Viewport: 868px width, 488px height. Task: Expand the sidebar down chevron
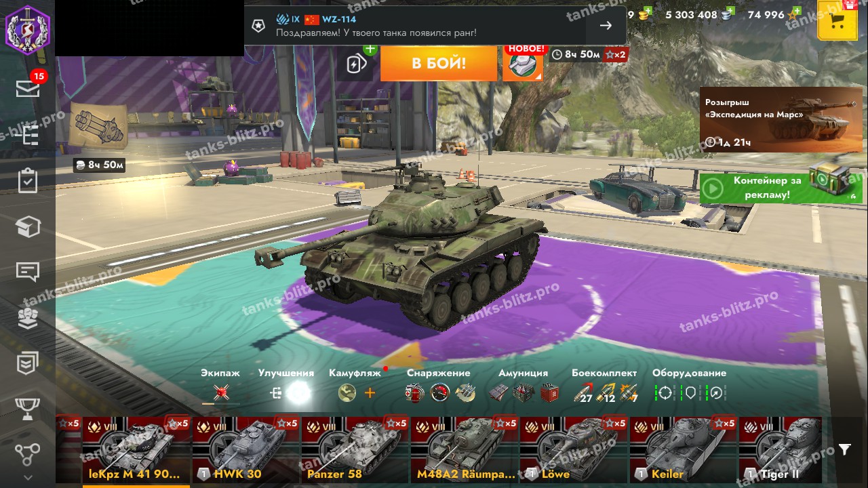[28, 477]
